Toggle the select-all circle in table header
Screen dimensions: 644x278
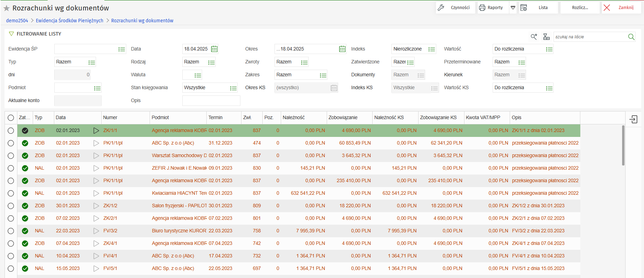click(x=11, y=118)
